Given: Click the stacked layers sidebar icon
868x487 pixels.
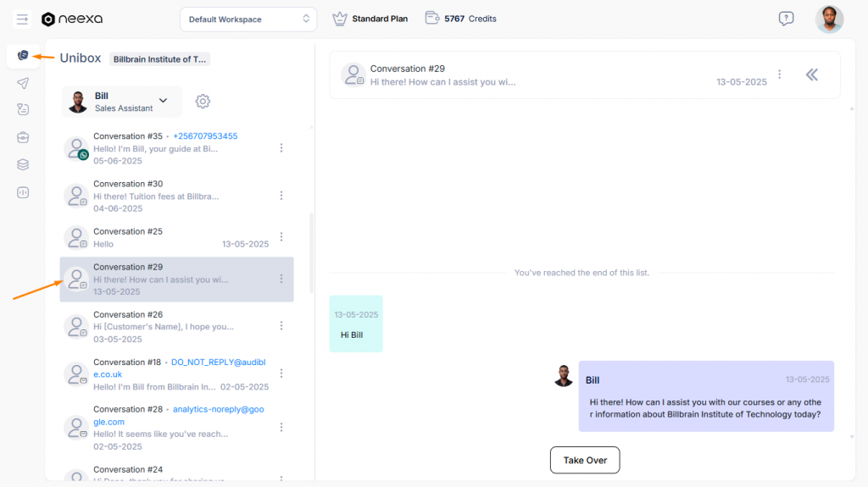Looking at the screenshot, I should (23, 164).
